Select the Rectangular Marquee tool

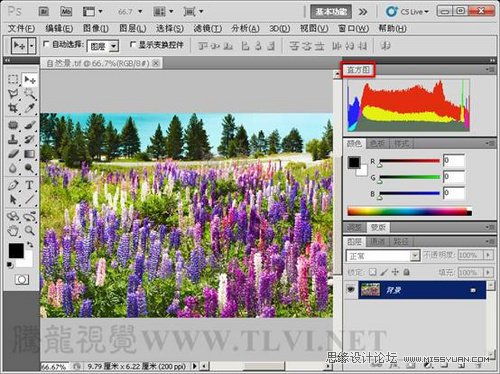coord(13,79)
